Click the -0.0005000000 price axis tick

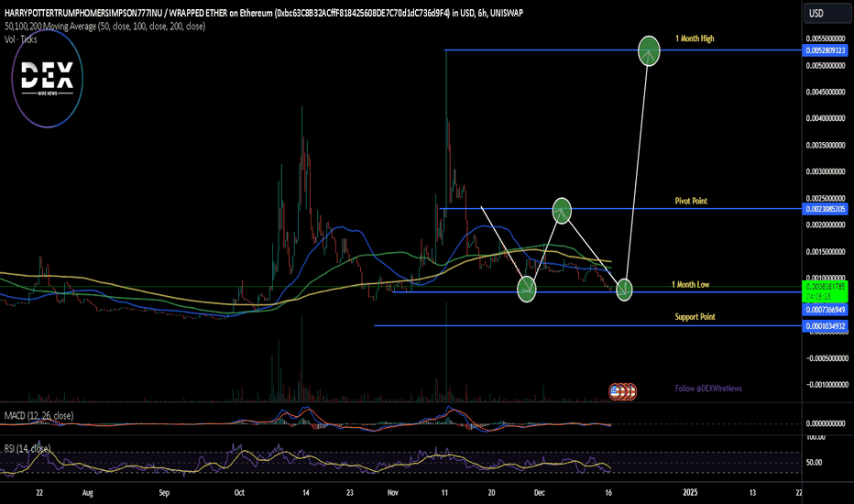coord(826,358)
